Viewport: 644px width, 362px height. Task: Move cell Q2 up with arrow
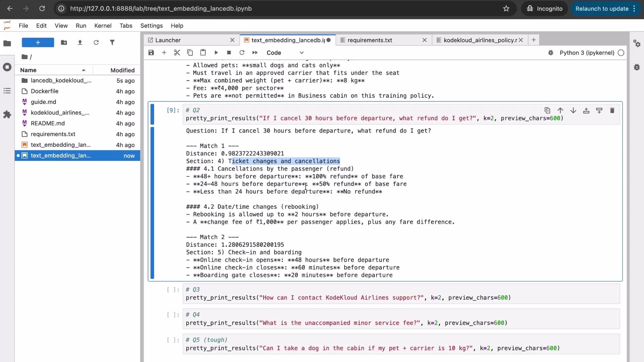(560, 110)
